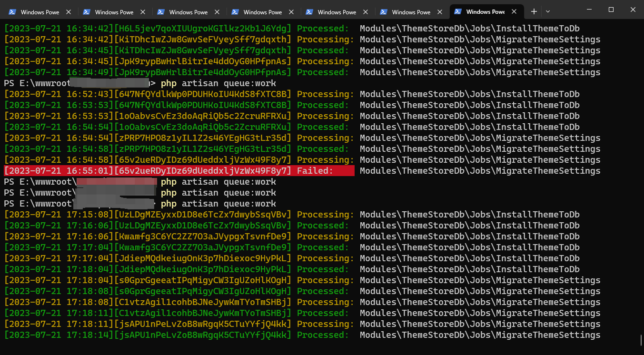The height and width of the screenshot is (355, 644).
Task: Switch to the fourth Windows PowerShell tab
Action: click(x=262, y=12)
